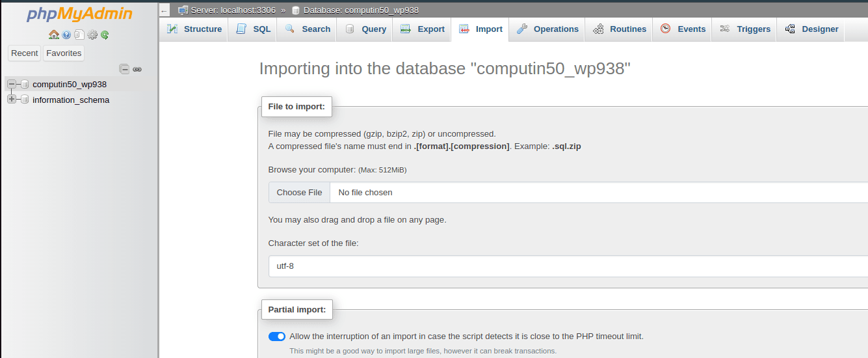Viewport: 868px width, 358px height.
Task: Collapse the computin50_wp938 database tree
Action: [x=12, y=84]
